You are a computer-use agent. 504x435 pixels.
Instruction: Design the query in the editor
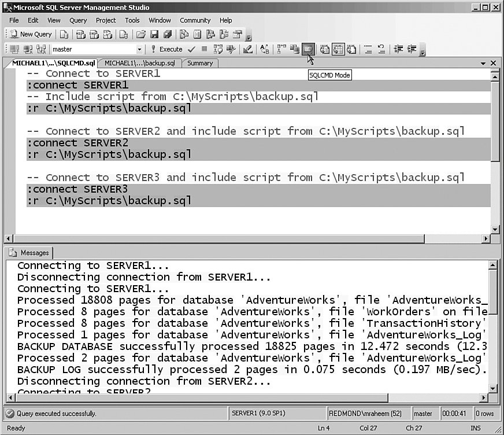[x=247, y=49]
